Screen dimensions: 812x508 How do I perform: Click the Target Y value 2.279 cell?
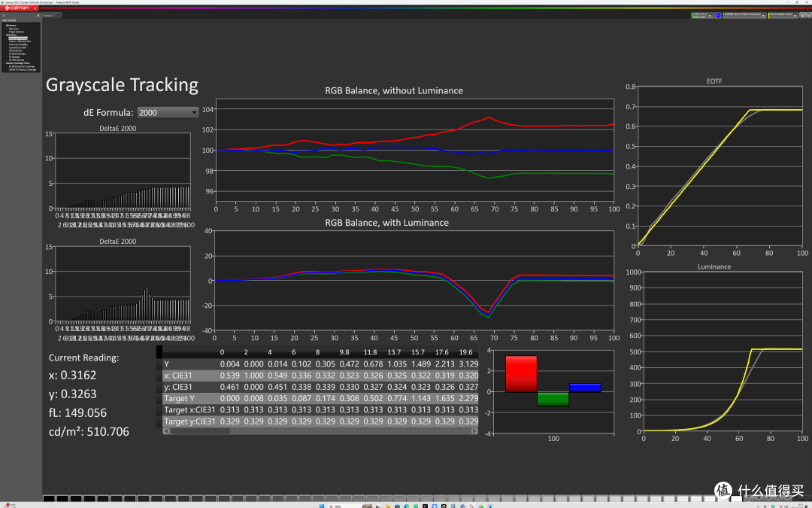click(x=468, y=398)
